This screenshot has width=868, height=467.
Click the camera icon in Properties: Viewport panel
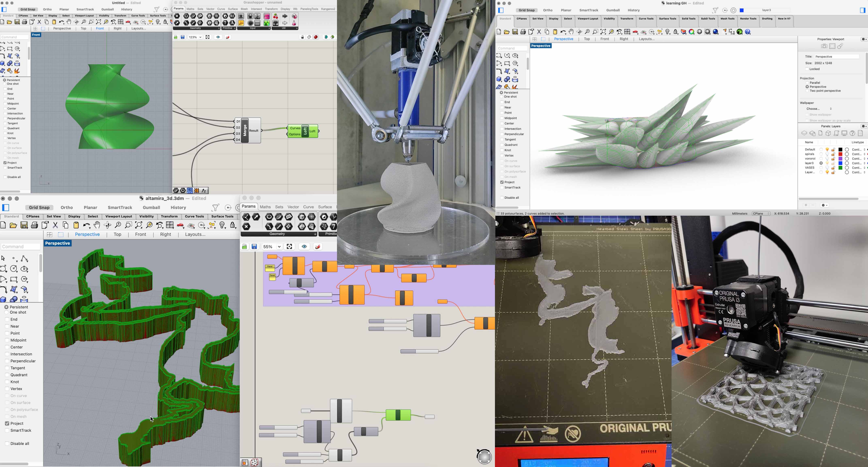tap(824, 47)
